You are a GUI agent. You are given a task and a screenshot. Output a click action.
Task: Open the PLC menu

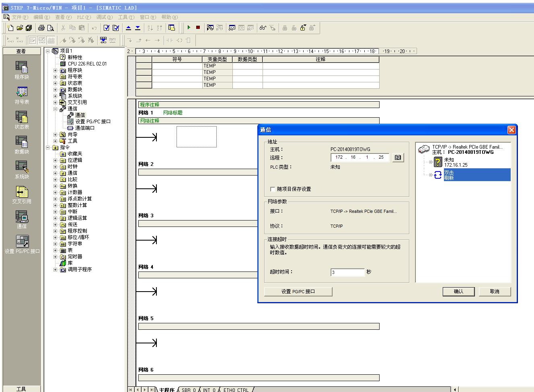(84, 17)
